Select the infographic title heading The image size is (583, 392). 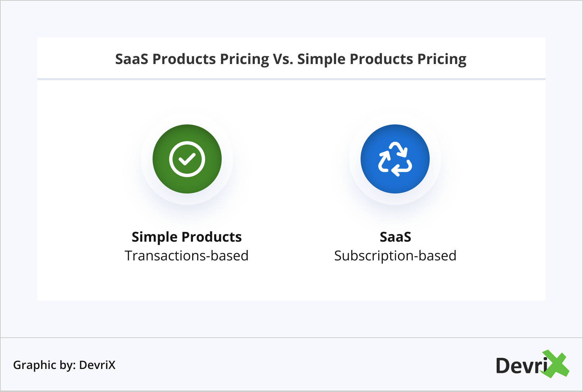[291, 59]
